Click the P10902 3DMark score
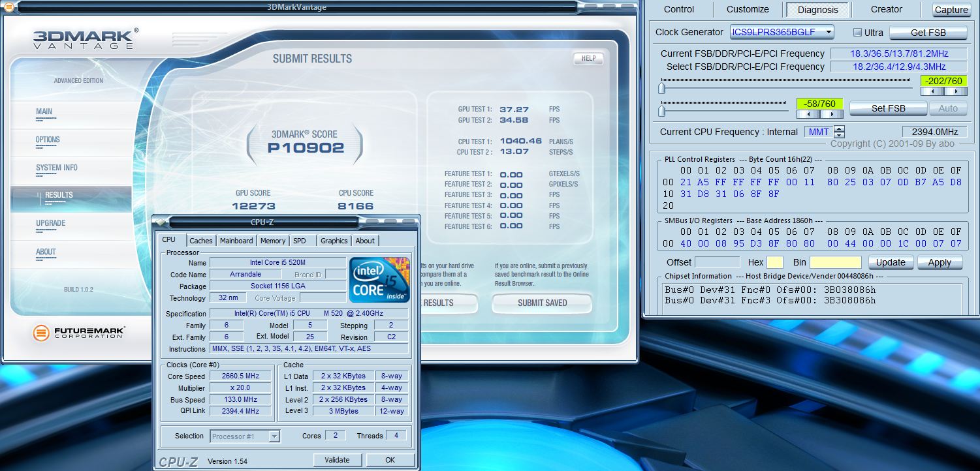This screenshot has height=471, width=980. click(x=306, y=147)
